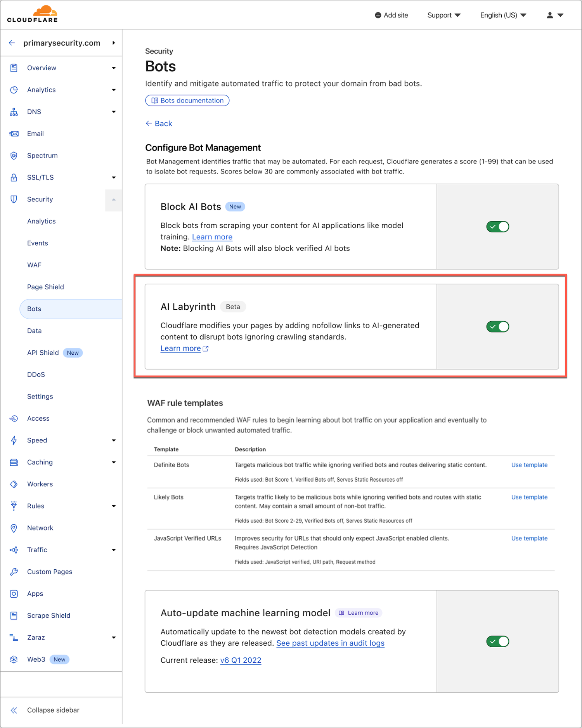The width and height of the screenshot is (582, 728).
Task: Open the English (US) language dropdown
Action: [503, 15]
